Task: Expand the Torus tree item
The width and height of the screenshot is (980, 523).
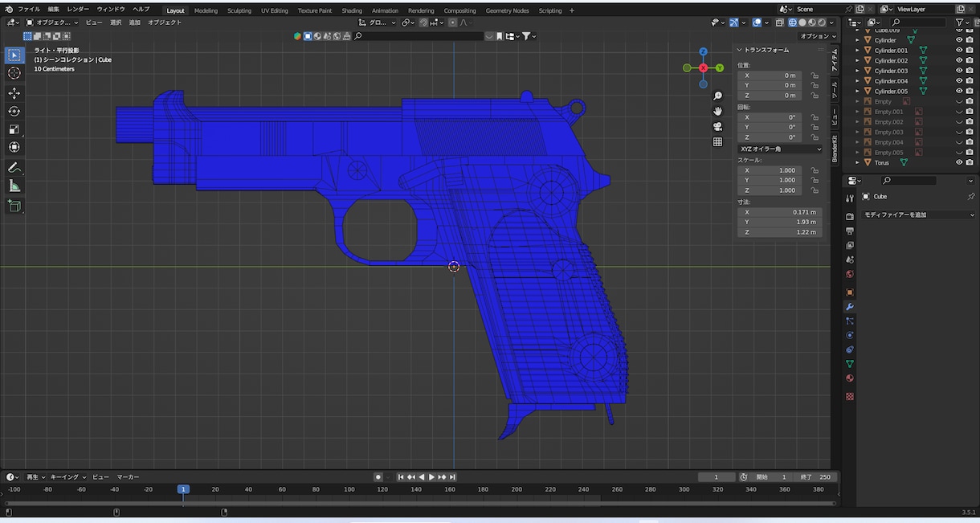Action: [x=857, y=162]
